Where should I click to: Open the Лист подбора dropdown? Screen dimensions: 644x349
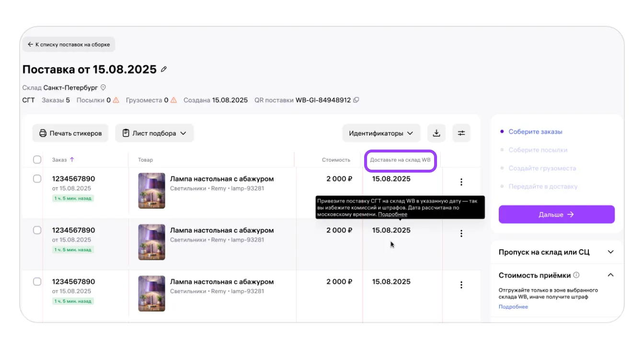(x=154, y=133)
